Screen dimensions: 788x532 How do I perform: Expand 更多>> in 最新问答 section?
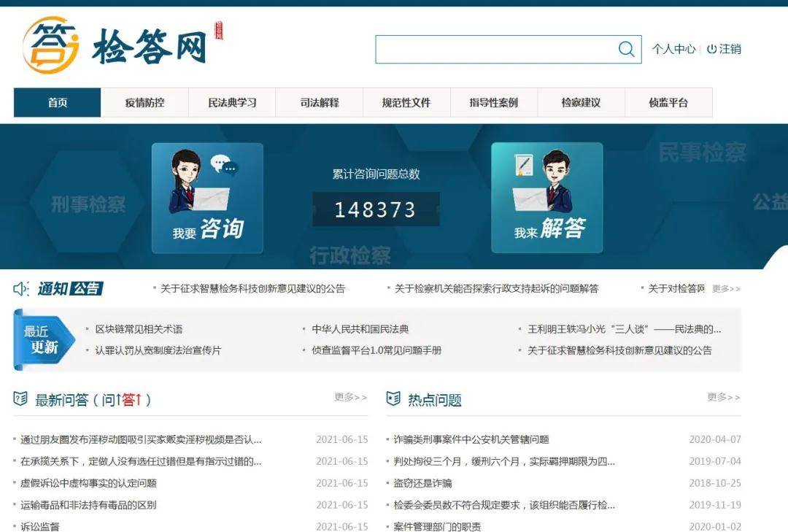pyautogui.click(x=350, y=397)
